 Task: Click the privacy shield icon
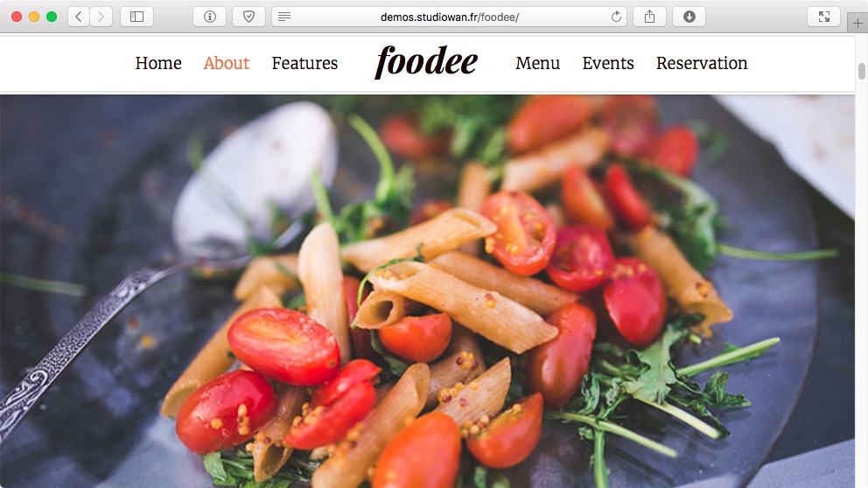[248, 17]
